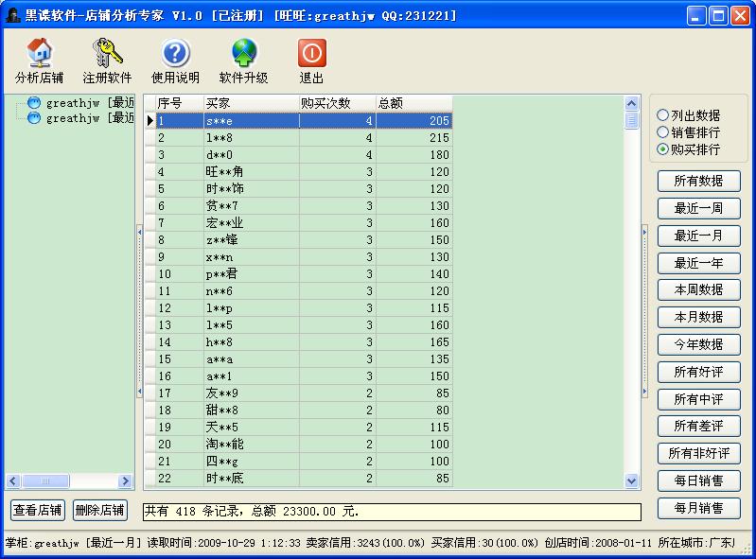Select buyer cell 宏**业
The width and height of the screenshot is (756, 559).
pos(251,223)
